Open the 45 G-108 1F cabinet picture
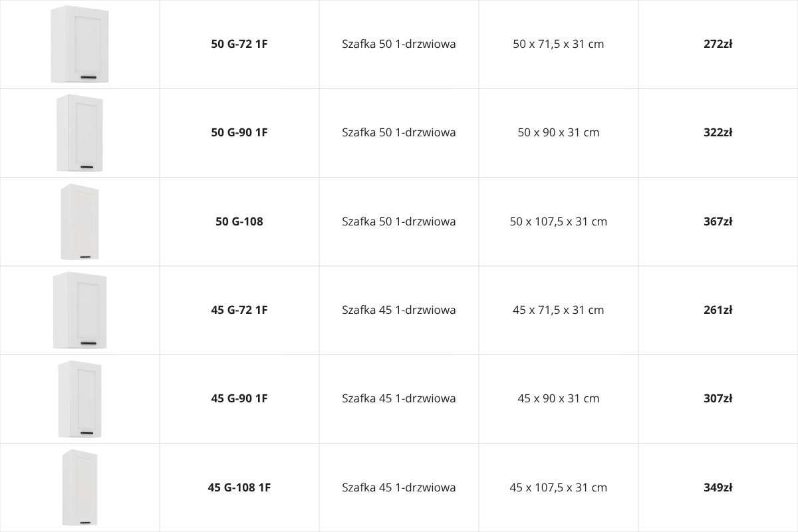The height and width of the screenshot is (532, 798). pyautogui.click(x=80, y=487)
